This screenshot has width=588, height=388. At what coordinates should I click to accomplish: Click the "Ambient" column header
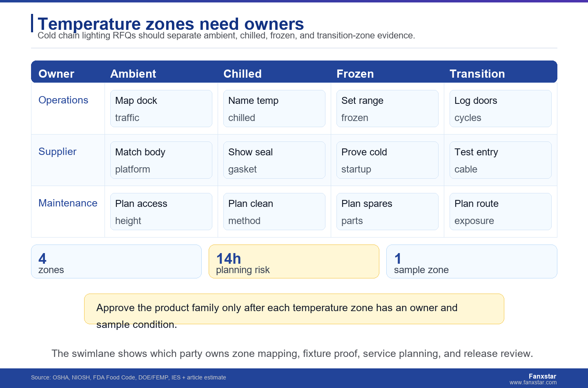pyautogui.click(x=133, y=74)
